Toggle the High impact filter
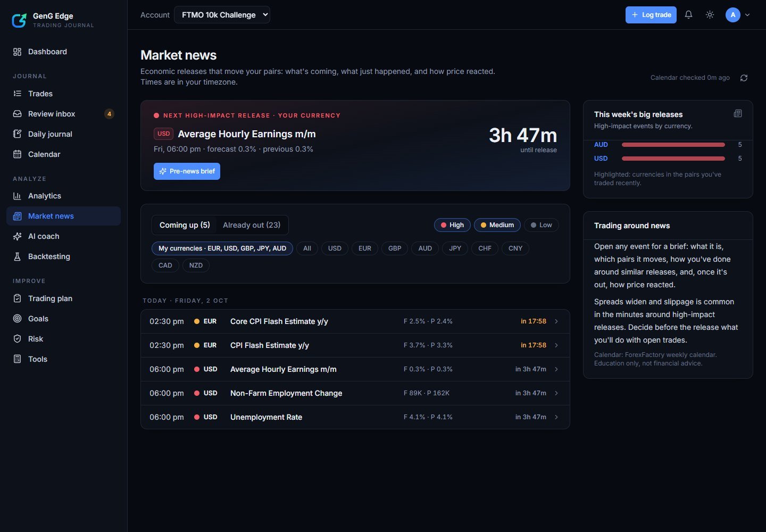The width and height of the screenshot is (766, 532). pyautogui.click(x=452, y=225)
